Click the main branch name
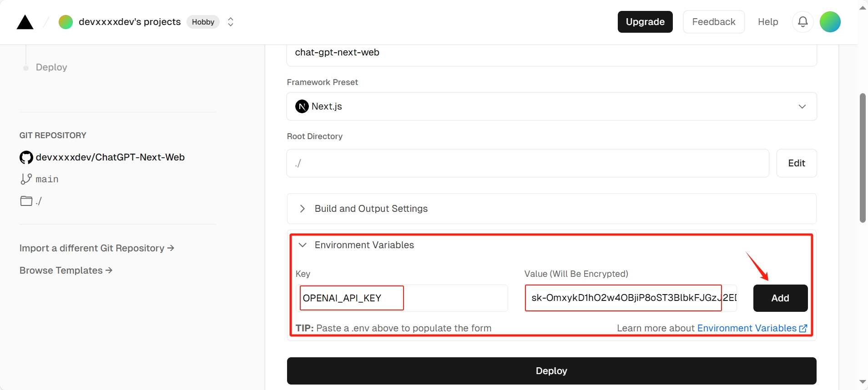Viewport: 868px width, 390px height. tap(47, 179)
